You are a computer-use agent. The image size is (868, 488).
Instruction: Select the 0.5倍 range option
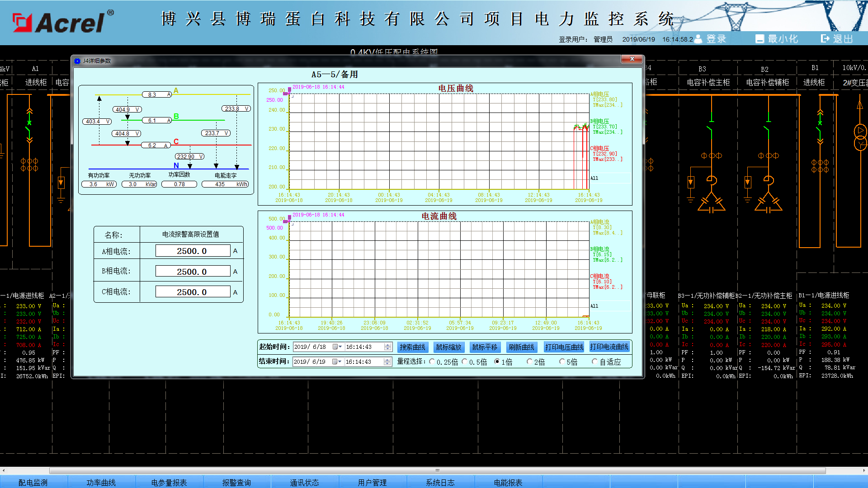tap(465, 362)
